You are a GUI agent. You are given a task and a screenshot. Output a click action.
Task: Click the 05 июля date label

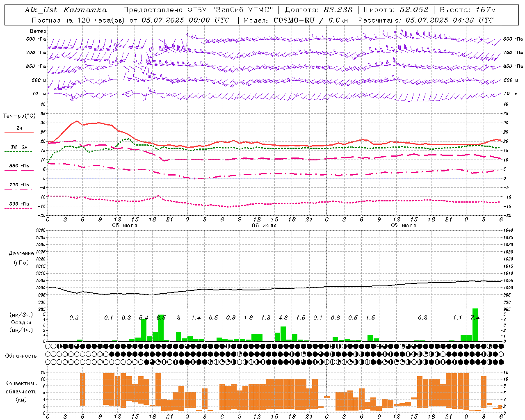[125, 226]
